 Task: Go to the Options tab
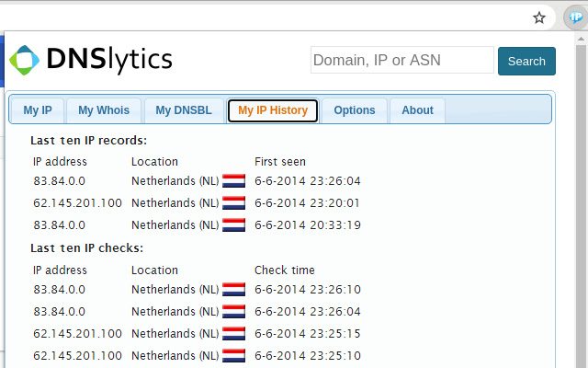(355, 110)
